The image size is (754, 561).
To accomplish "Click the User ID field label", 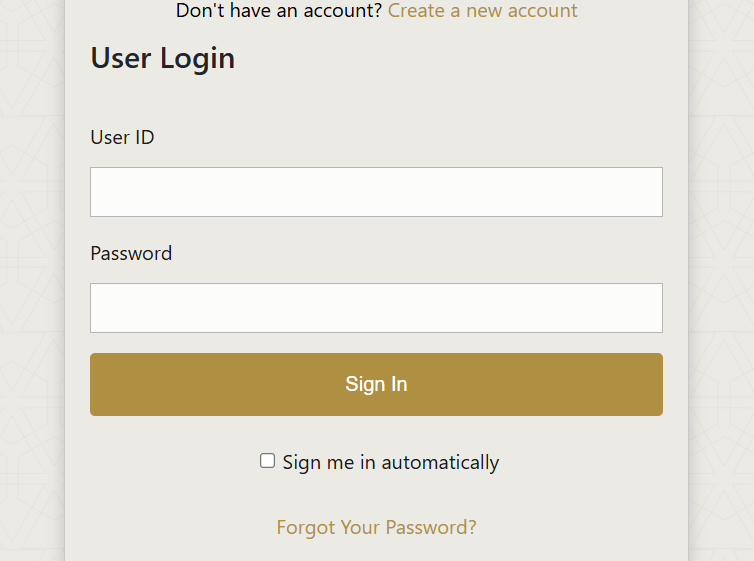I will (x=122, y=137).
